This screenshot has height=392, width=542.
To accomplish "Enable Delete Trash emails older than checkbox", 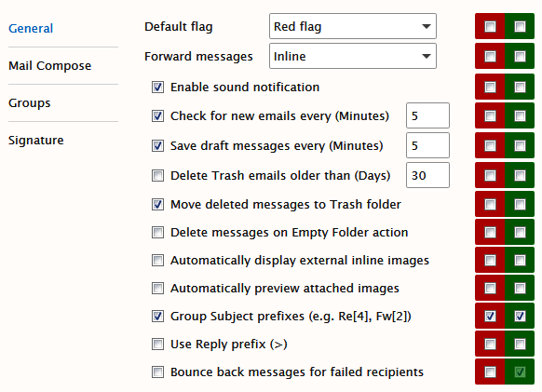I will (157, 176).
